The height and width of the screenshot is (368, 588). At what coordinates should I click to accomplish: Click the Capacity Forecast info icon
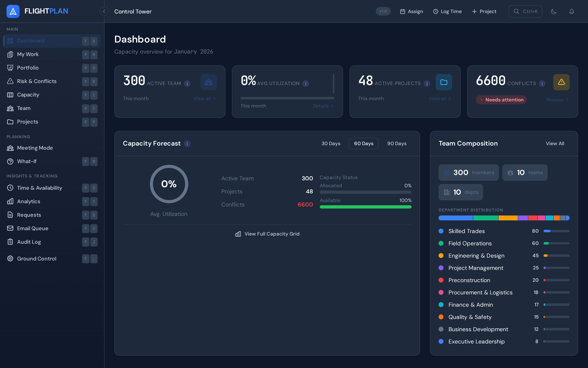pos(187,144)
